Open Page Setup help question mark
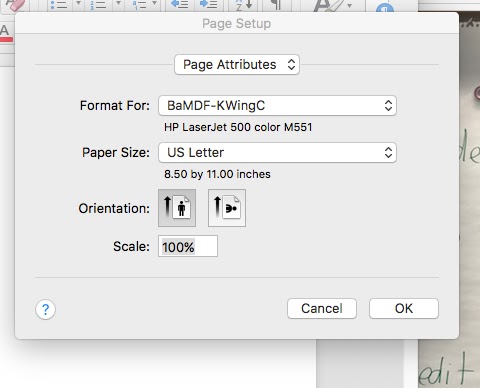 point(45,309)
